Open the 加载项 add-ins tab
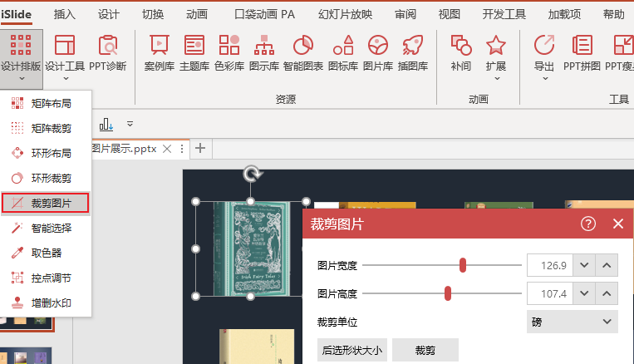The height and width of the screenshot is (364, 634). tap(564, 15)
